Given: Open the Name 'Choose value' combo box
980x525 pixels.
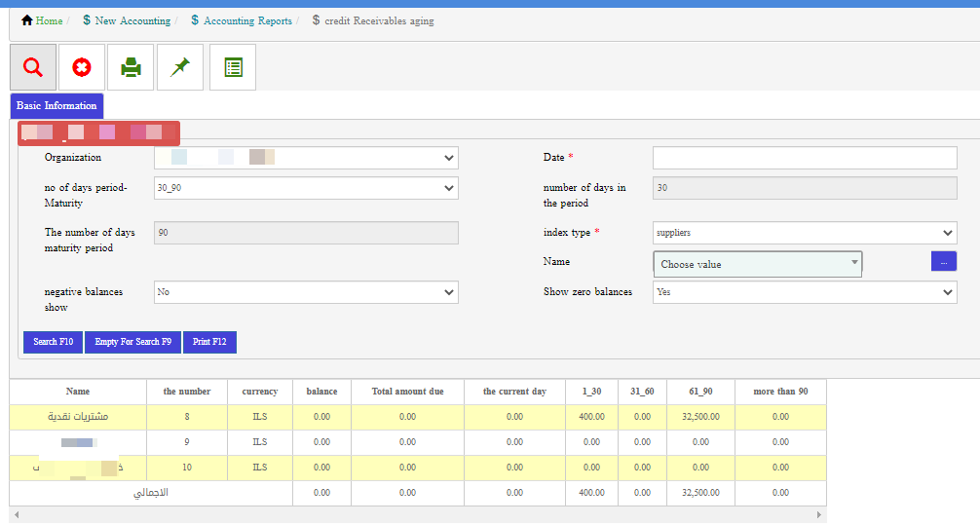Looking at the screenshot, I should (x=757, y=264).
